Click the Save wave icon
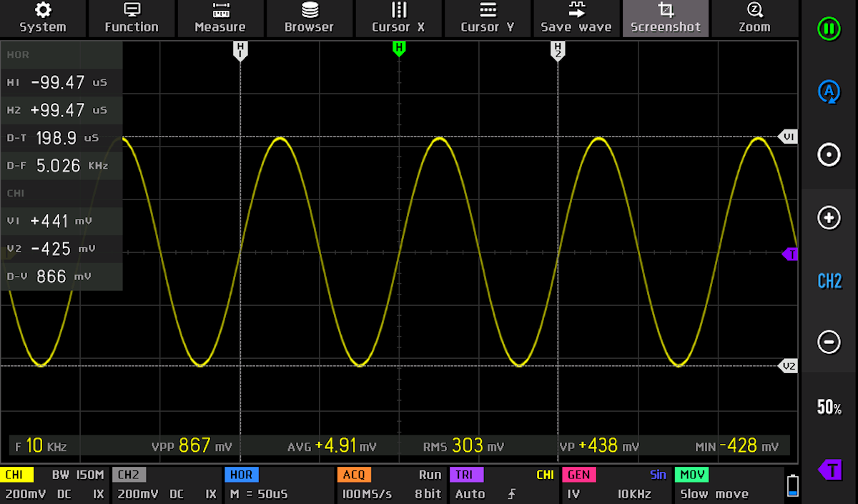The width and height of the screenshot is (858, 504). (x=576, y=19)
